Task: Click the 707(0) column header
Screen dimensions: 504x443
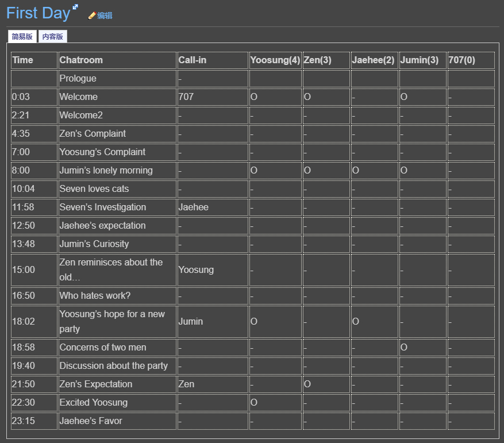Action: coord(471,60)
